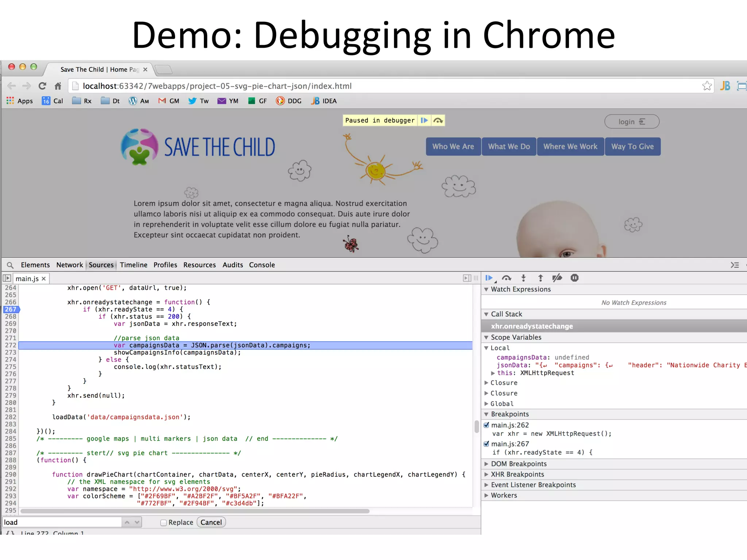
Task: Show the file navigator pane
Action: coord(7,279)
